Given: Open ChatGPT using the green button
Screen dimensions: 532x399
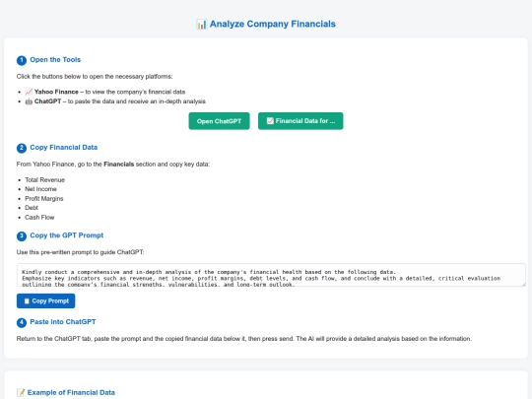Looking at the screenshot, I should coord(219,121).
